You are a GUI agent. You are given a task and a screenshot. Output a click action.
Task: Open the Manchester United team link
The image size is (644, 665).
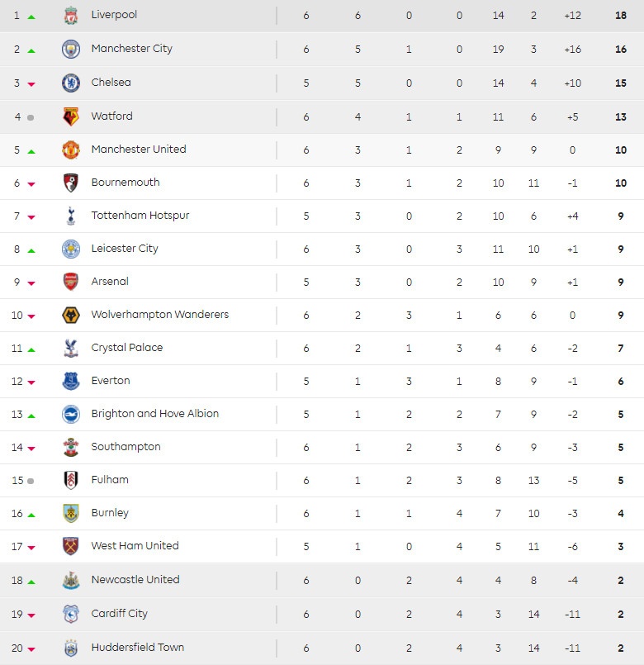point(139,150)
